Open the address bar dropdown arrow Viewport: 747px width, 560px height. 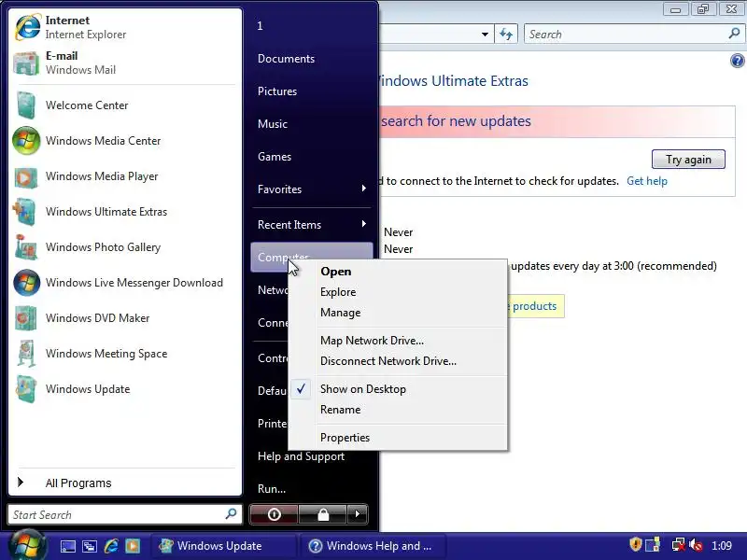485,35
